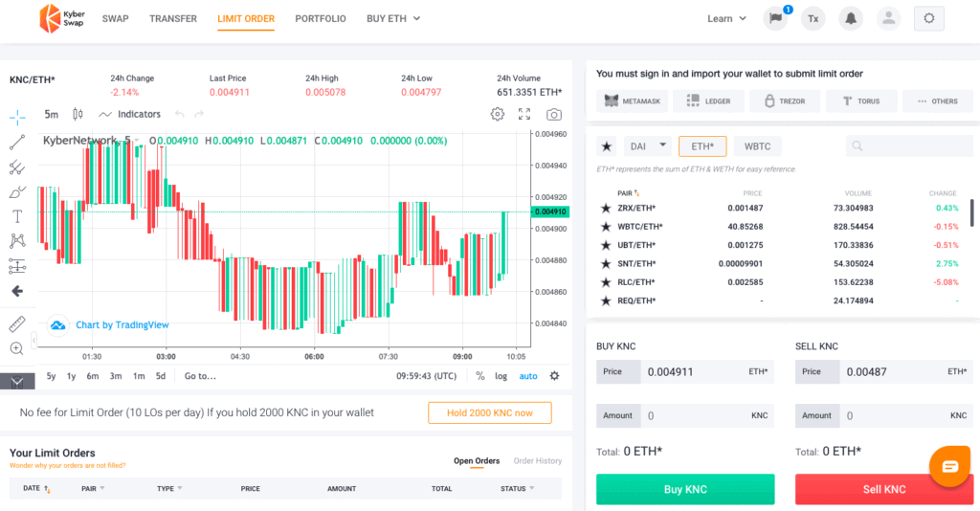Select the WBTC market tab
Screen dimensions: 980x511
[758, 146]
